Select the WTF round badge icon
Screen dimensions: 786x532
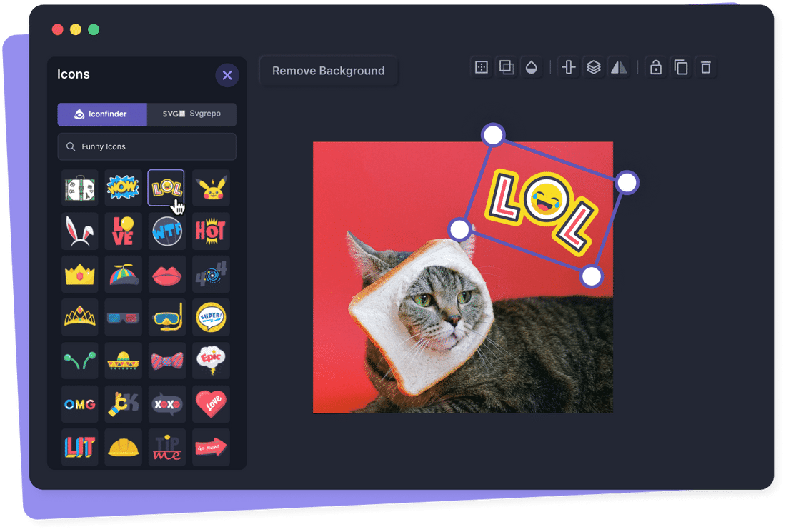(x=167, y=231)
